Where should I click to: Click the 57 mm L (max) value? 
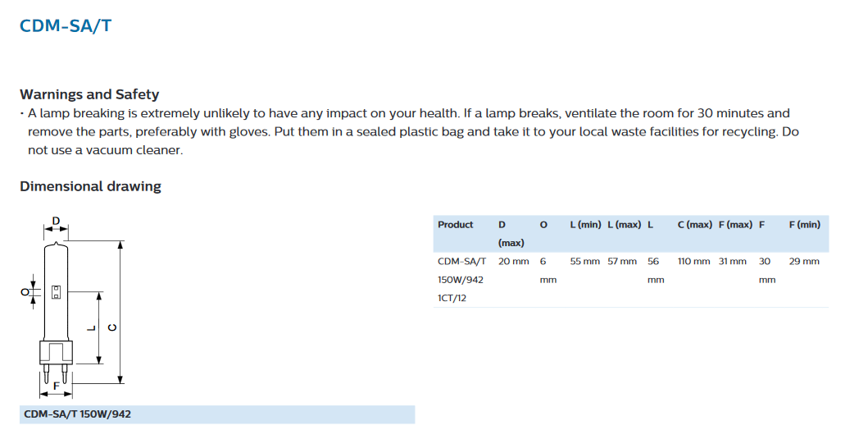point(621,261)
